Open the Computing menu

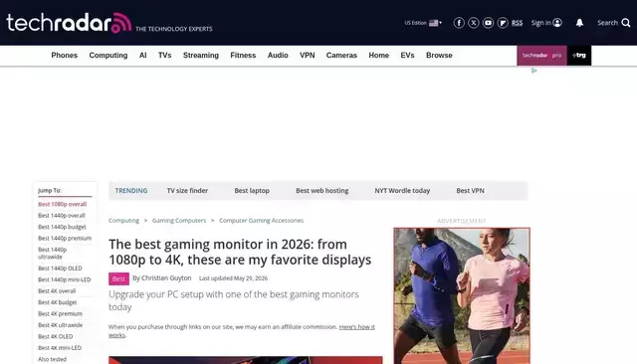pos(108,55)
